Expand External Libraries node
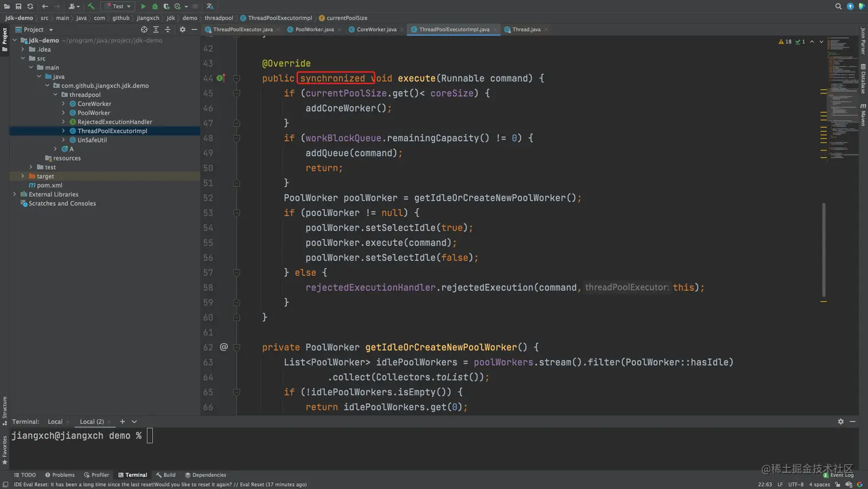Image resolution: width=868 pixels, height=489 pixels. (x=15, y=194)
